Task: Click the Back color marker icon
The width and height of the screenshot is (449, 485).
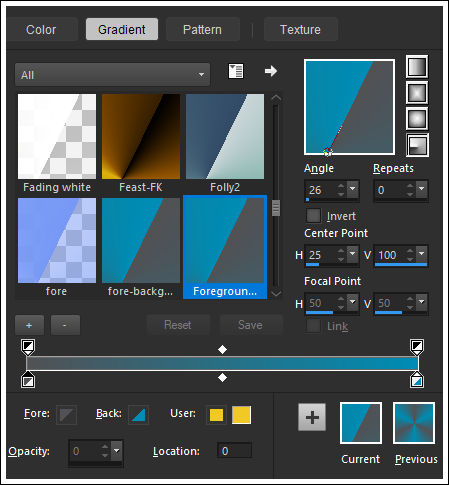Action: (x=138, y=415)
